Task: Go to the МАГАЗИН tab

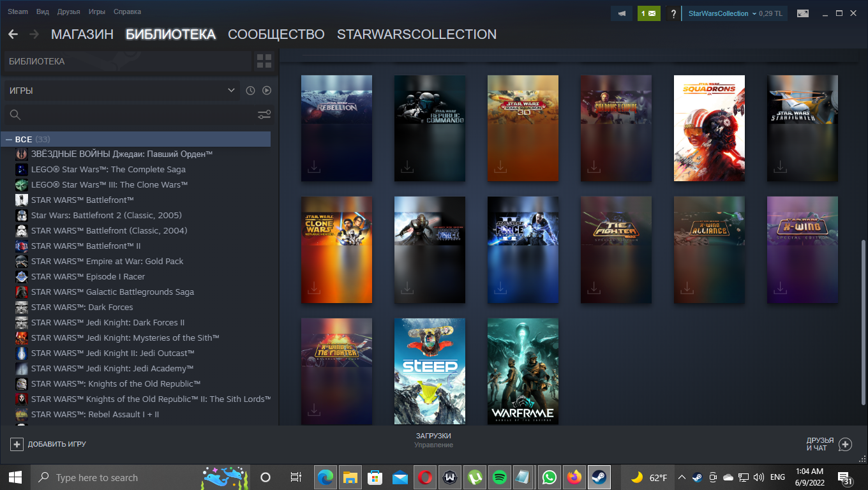Action: tap(82, 34)
